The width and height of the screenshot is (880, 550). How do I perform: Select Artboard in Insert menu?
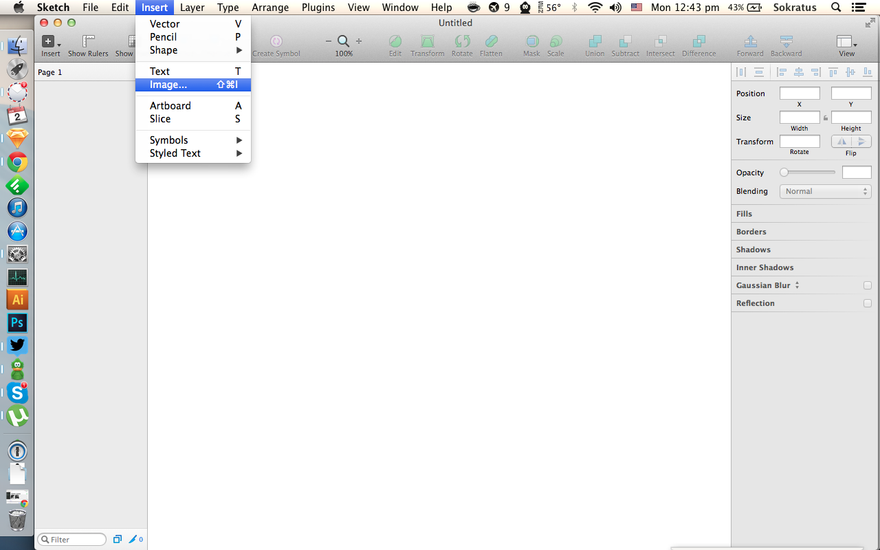point(193,106)
